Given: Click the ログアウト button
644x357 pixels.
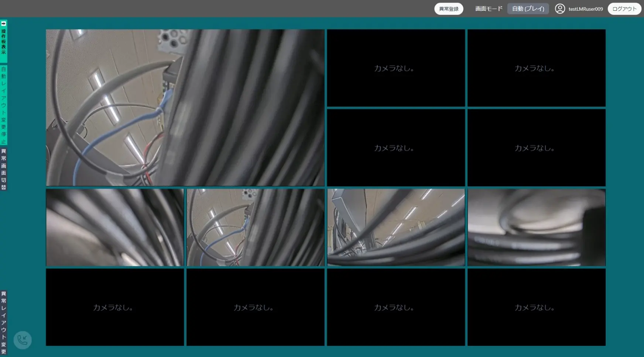Looking at the screenshot, I should coord(624,8).
